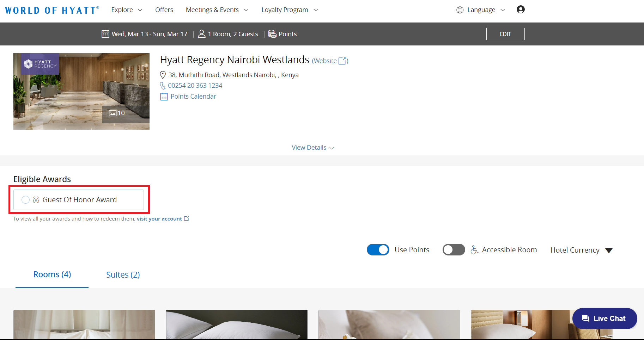Click the globe Language icon

(460, 10)
